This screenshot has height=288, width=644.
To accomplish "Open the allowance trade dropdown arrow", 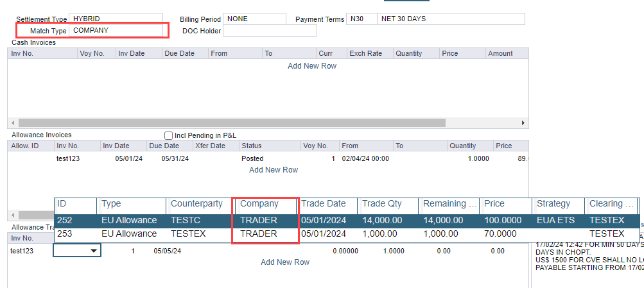I will (94, 251).
